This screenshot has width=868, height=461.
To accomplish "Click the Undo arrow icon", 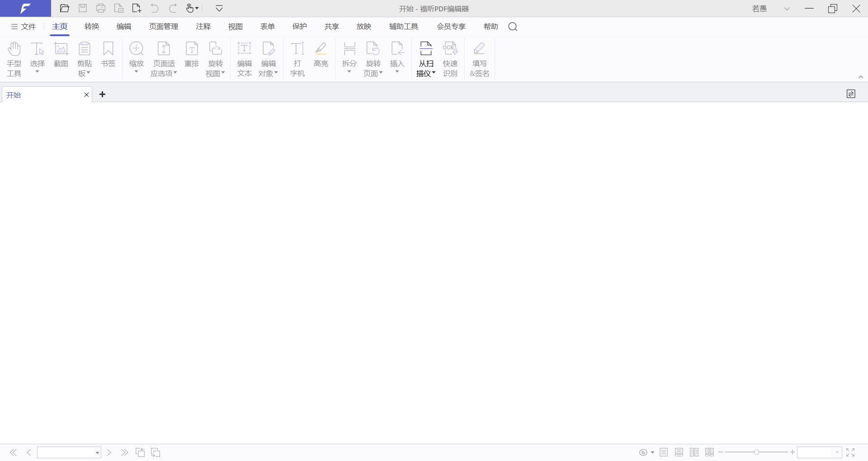I will coord(155,9).
